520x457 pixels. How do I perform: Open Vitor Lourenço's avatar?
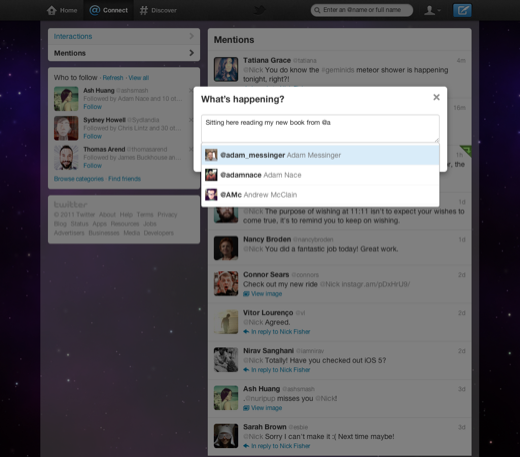pyautogui.click(x=226, y=322)
